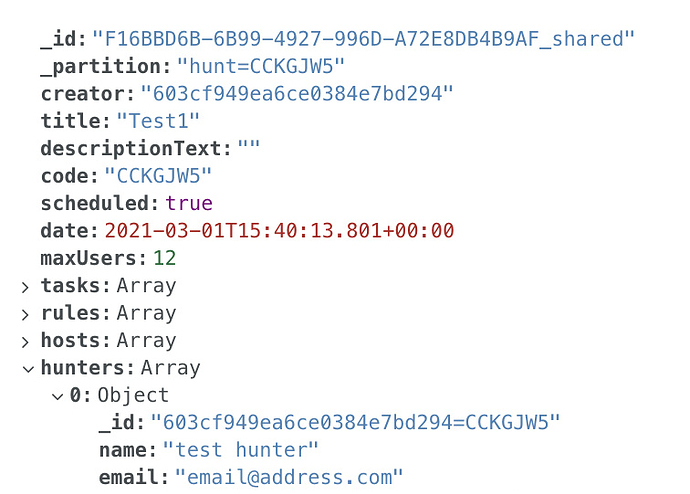This screenshot has height=494, width=690.
Task: Expand the tasks Array field
Action: click(25, 287)
